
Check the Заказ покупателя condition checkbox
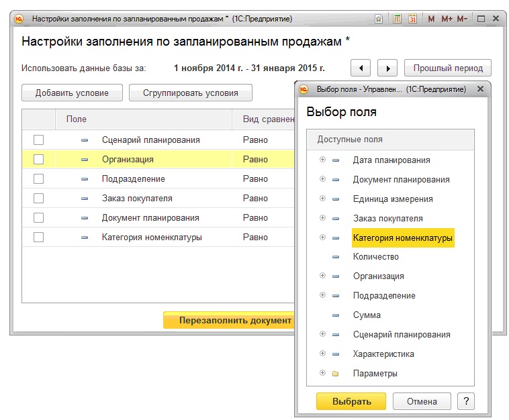[x=39, y=199]
